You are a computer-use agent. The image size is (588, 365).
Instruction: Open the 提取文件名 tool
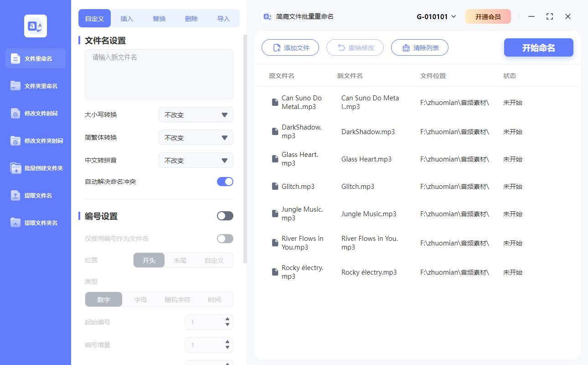(35, 195)
